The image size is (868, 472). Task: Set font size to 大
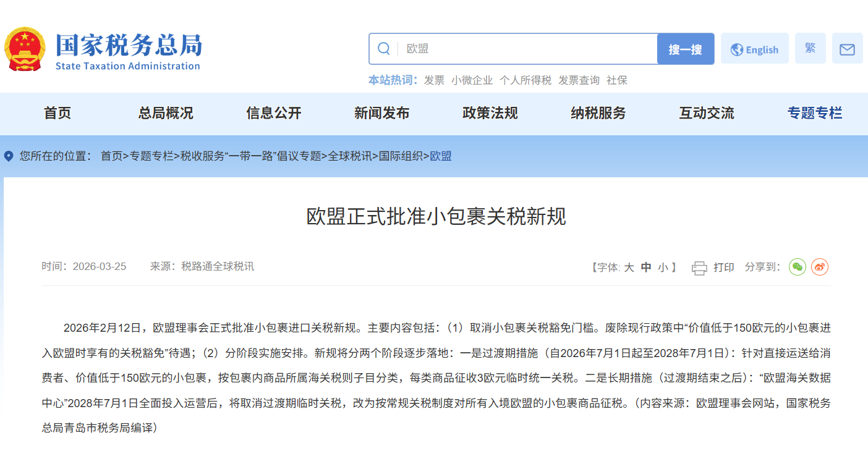click(629, 268)
